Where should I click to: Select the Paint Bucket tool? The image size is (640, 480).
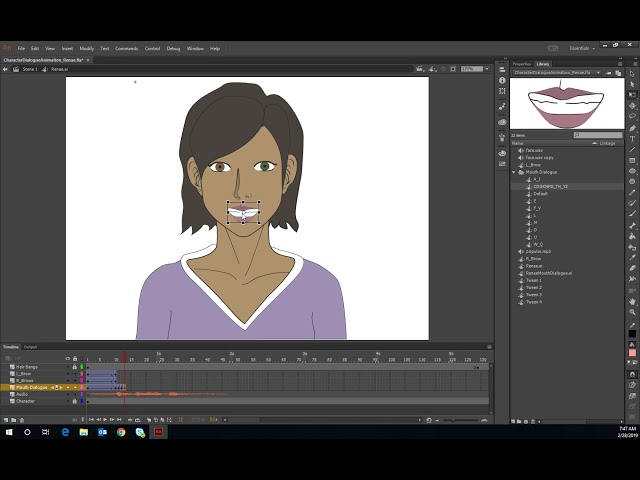coord(632,236)
